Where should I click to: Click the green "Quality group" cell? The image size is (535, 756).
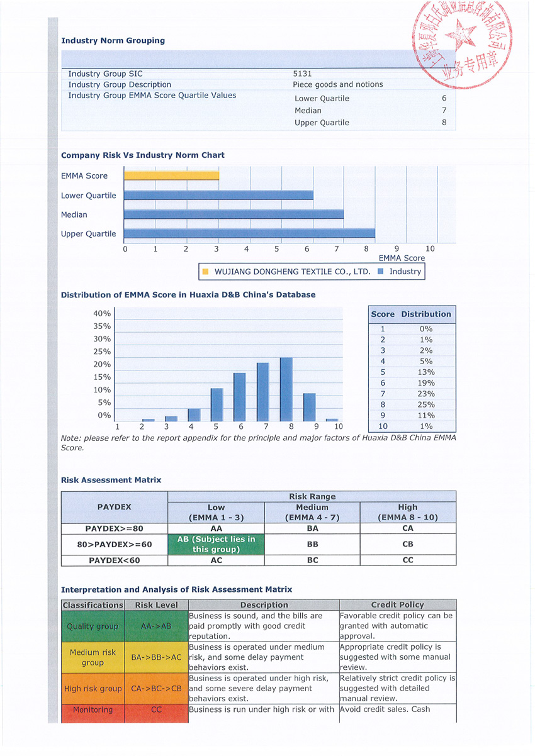93,626
